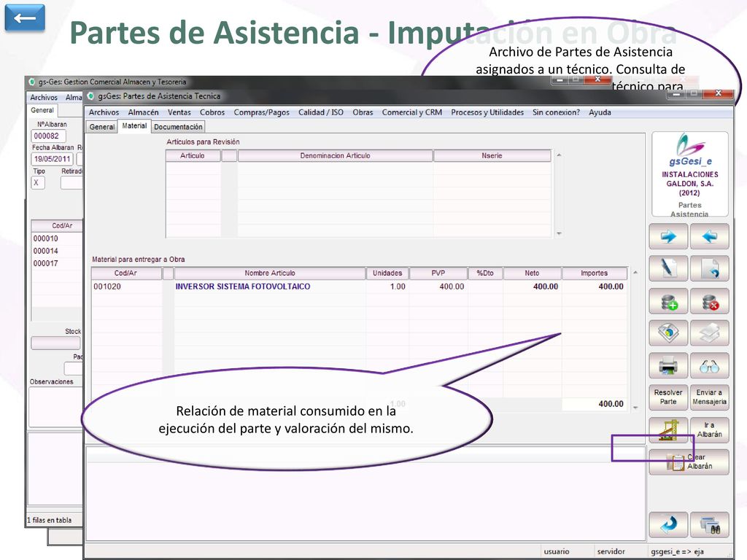The image size is (747, 560).
Task: Click the PVP cell showing 400.00
Action: tap(438, 287)
